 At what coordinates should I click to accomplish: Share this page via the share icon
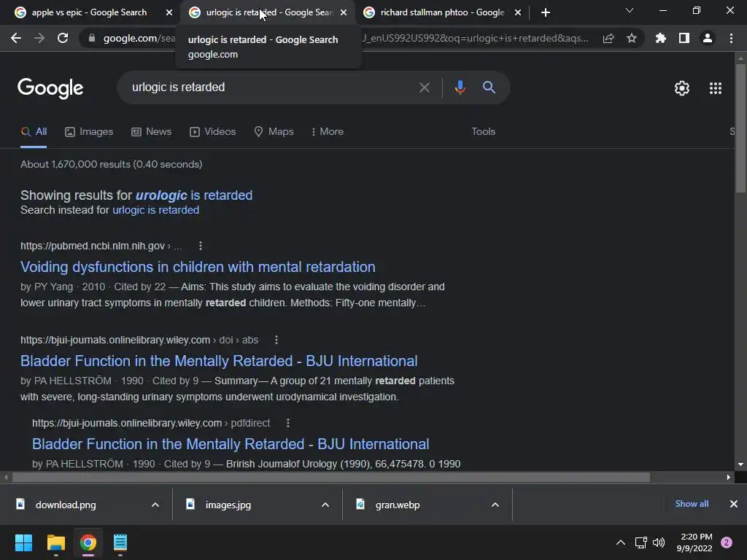(608, 38)
